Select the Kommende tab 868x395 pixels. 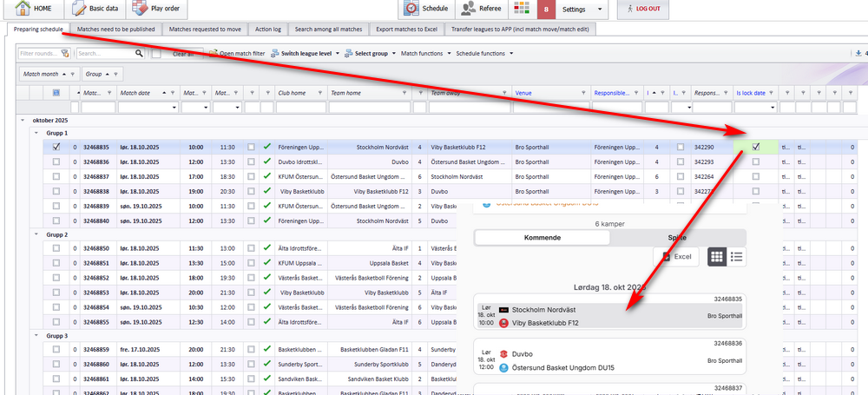click(542, 238)
